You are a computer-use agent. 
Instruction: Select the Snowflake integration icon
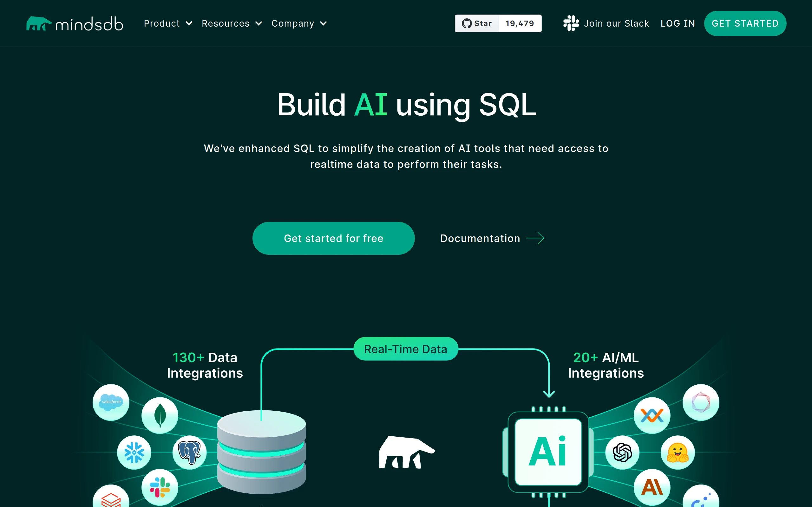coord(134,452)
